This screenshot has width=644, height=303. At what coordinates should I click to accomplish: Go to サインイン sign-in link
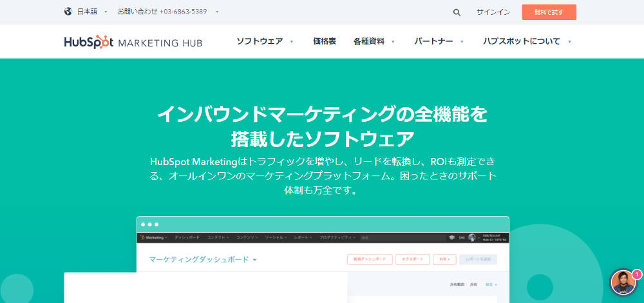click(x=493, y=12)
